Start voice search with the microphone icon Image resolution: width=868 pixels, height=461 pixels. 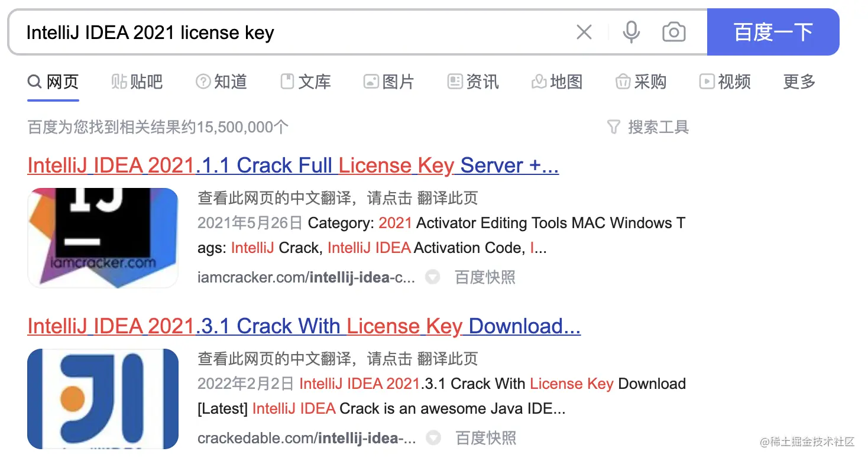coord(631,32)
